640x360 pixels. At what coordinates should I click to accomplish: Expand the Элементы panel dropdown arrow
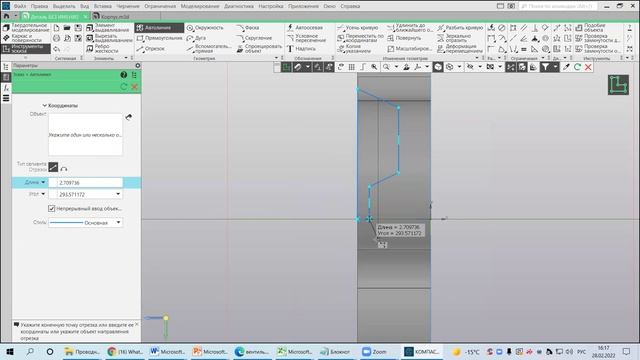coord(126,58)
